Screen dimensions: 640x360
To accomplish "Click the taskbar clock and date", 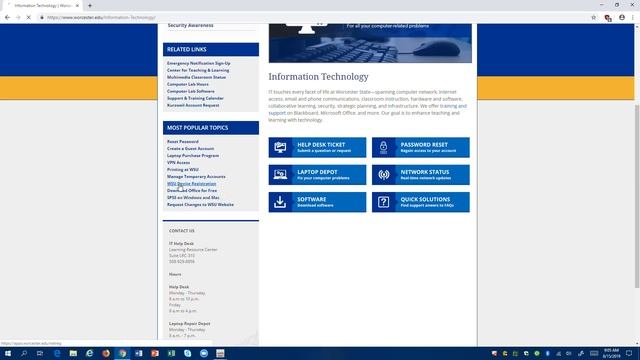I will (x=611, y=353).
